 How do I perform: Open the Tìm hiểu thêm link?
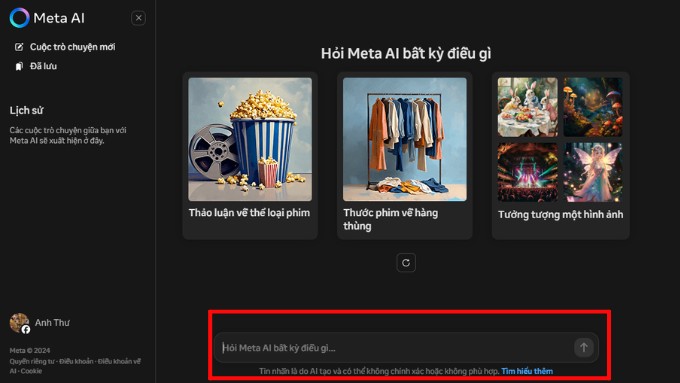(x=527, y=371)
